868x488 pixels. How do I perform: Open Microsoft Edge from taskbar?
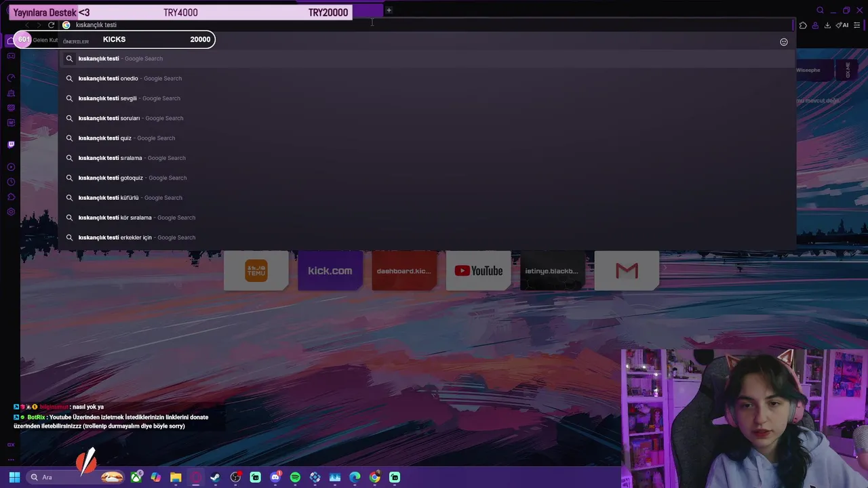[x=355, y=477]
